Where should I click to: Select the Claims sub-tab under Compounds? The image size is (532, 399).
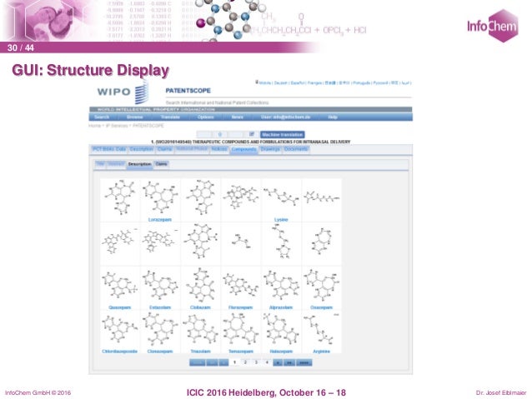(161, 164)
